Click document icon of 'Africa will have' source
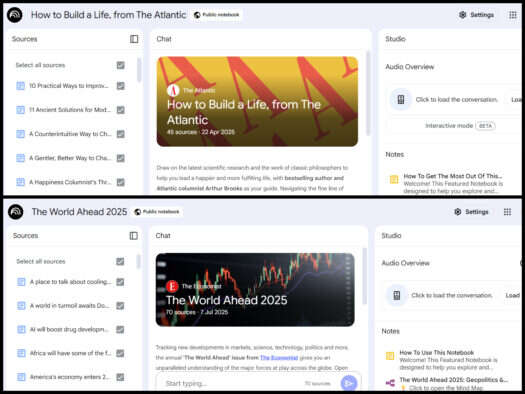525x394 pixels. click(21, 353)
